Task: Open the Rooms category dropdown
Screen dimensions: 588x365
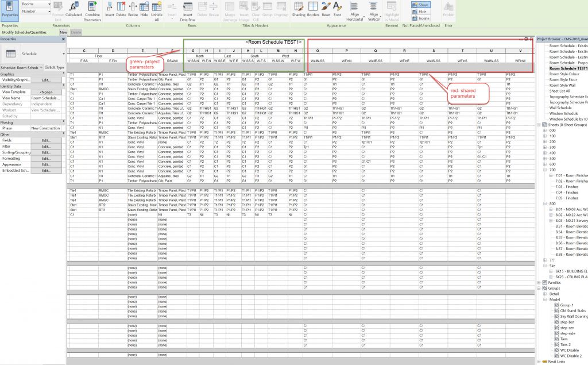Action: tap(35, 4)
